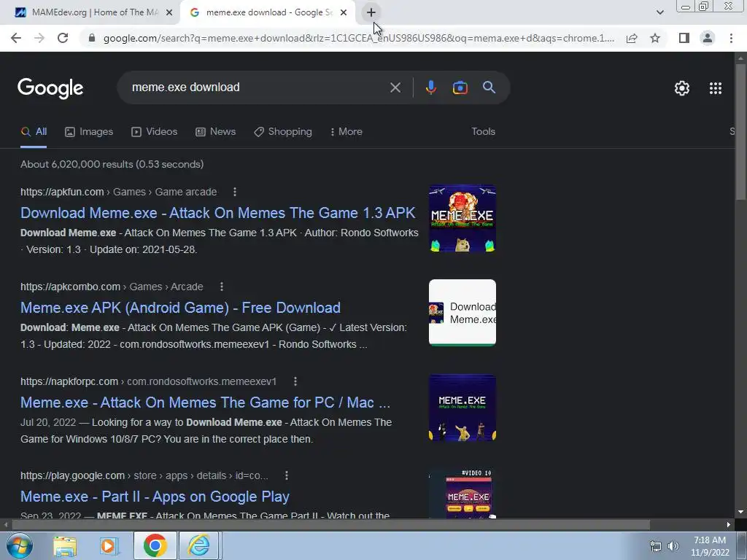Click the meme.exe download search box
This screenshot has width=747, height=560.
(x=258, y=87)
